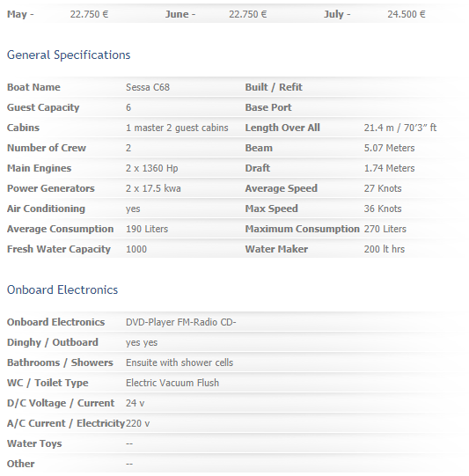This screenshot has height=476, width=469.
Task: Click the Electric Vacuum Flush value
Action: [x=172, y=383]
